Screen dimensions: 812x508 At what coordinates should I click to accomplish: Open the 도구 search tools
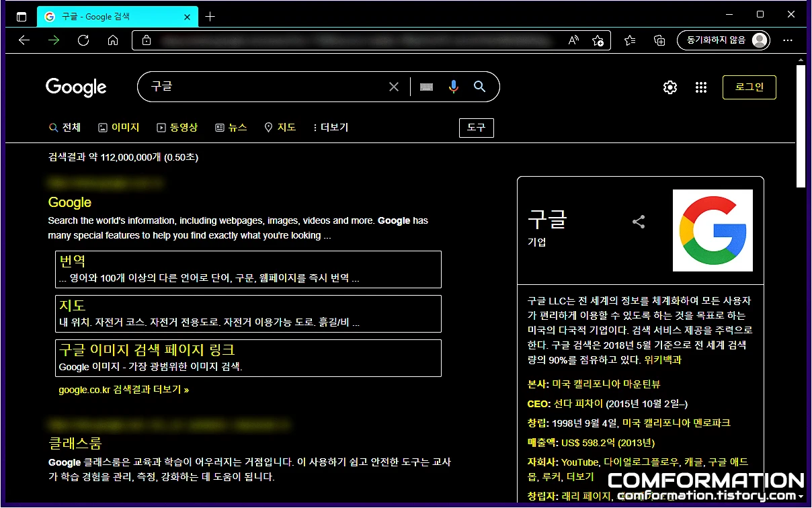(476, 127)
